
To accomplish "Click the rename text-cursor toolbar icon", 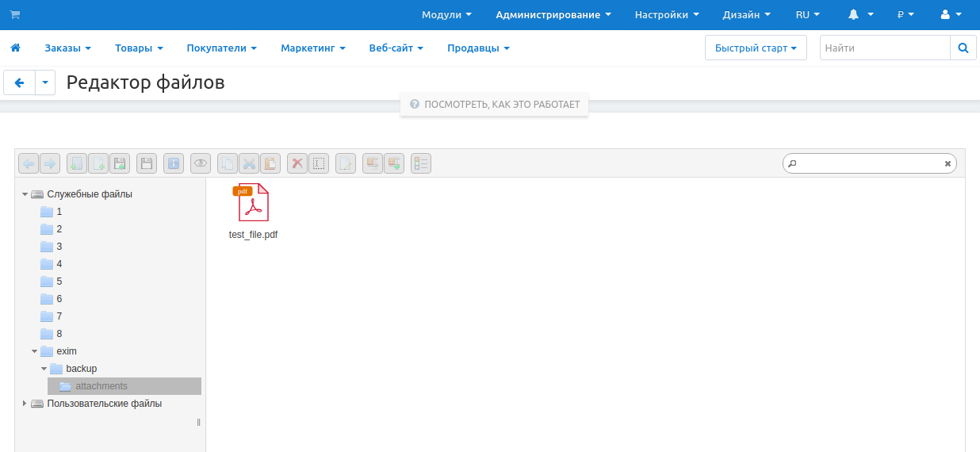I will coord(319,163).
